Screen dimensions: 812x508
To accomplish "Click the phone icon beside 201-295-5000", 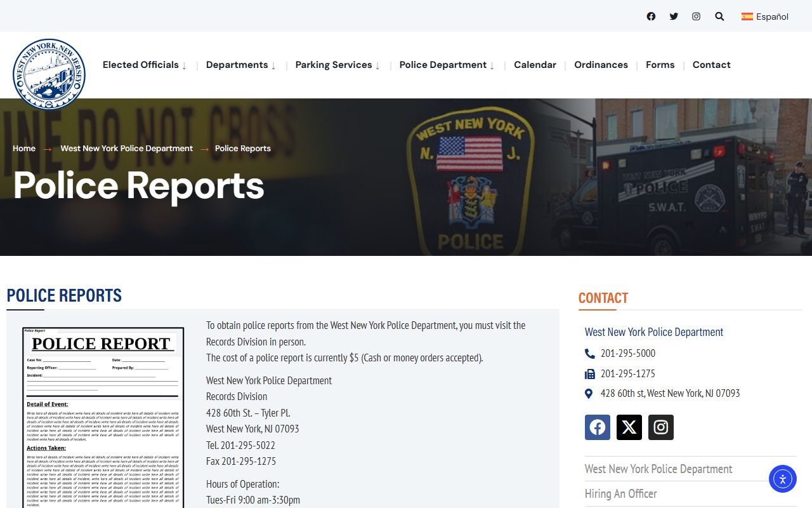I will coord(589,354).
